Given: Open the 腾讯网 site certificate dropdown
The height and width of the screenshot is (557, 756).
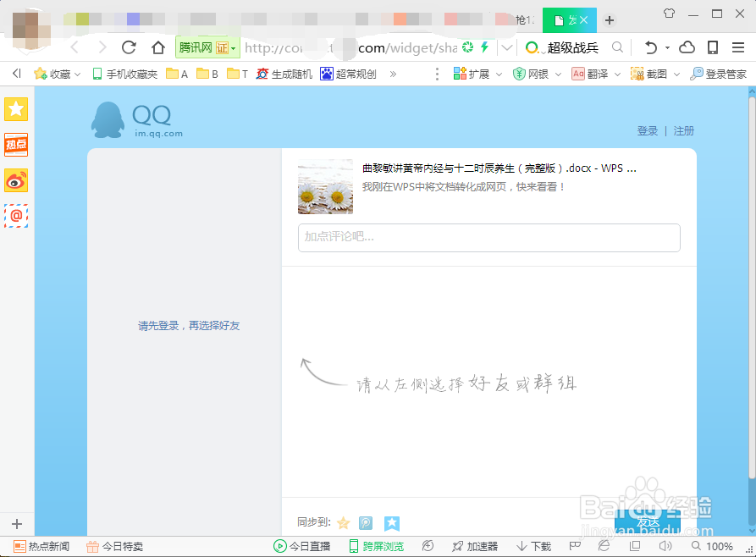Looking at the screenshot, I should [x=207, y=47].
